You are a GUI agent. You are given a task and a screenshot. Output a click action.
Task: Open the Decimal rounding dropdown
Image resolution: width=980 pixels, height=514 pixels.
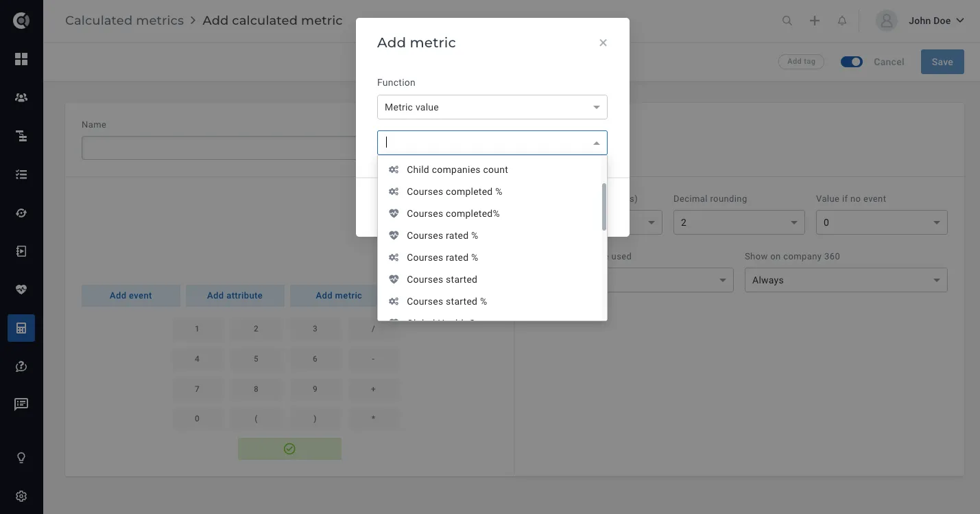point(739,222)
